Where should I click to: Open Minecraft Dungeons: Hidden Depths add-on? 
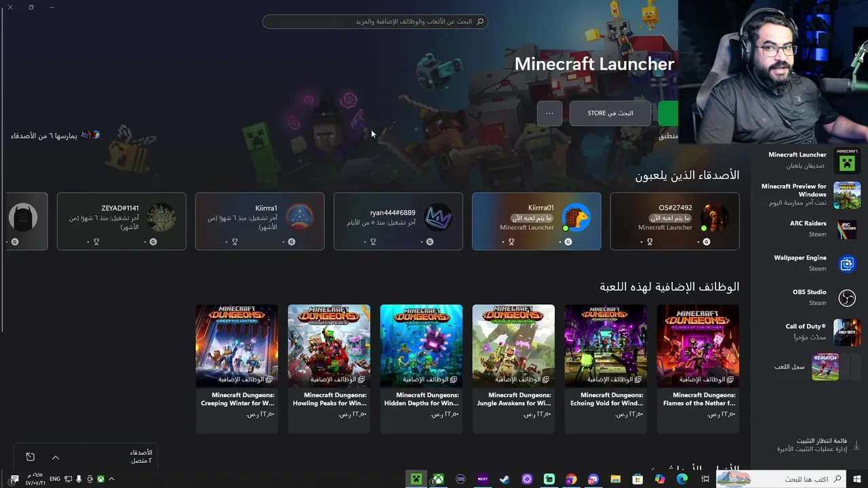pyautogui.click(x=421, y=368)
